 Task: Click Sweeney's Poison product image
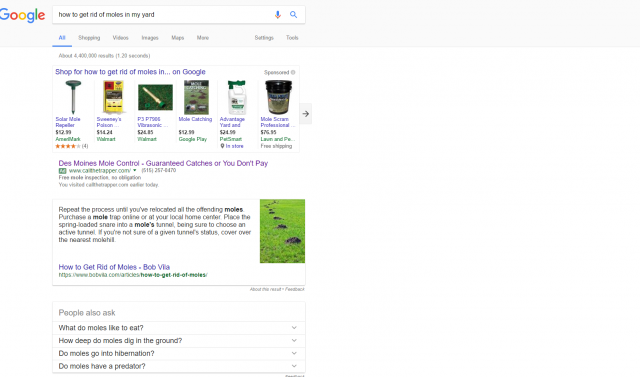coord(113,97)
